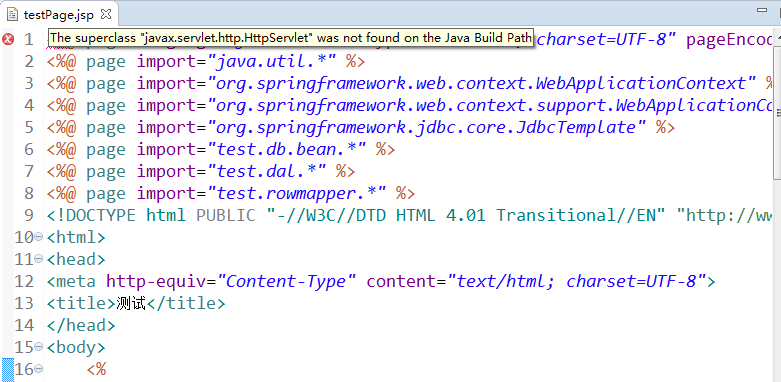Click the opening head tag on line 11
Viewport: 781px width, 382px height.
76,259
